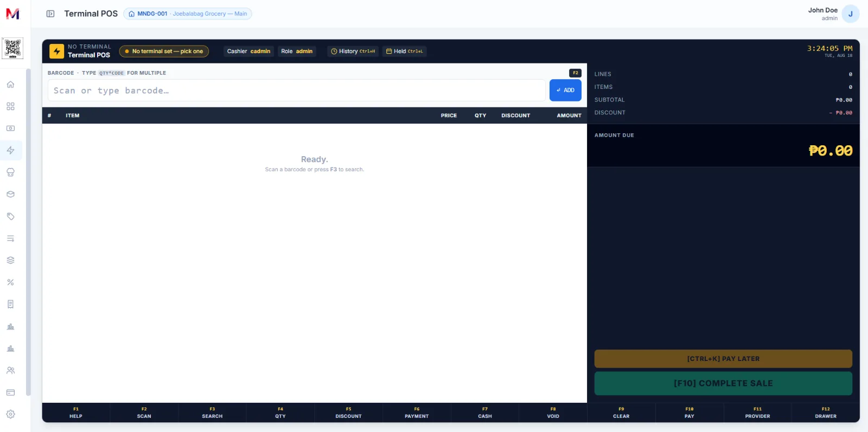Open John Doe user avatar menu
The image size is (868, 432).
click(x=850, y=14)
